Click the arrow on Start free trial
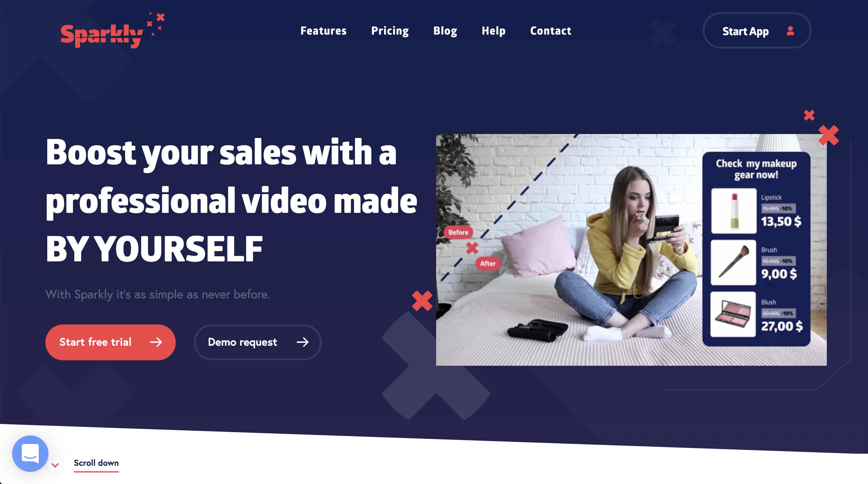Image resolution: width=868 pixels, height=484 pixels. tap(156, 342)
